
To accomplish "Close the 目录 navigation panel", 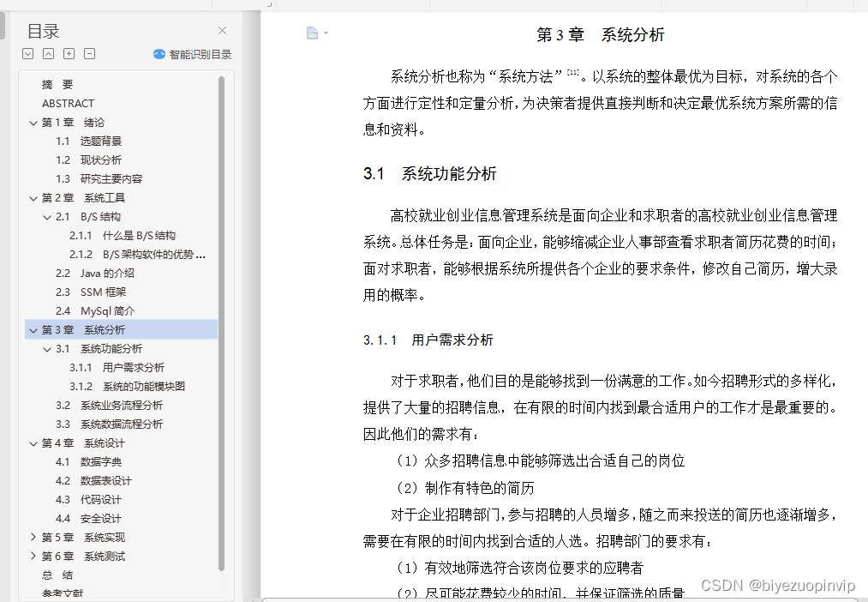I will point(222,31).
